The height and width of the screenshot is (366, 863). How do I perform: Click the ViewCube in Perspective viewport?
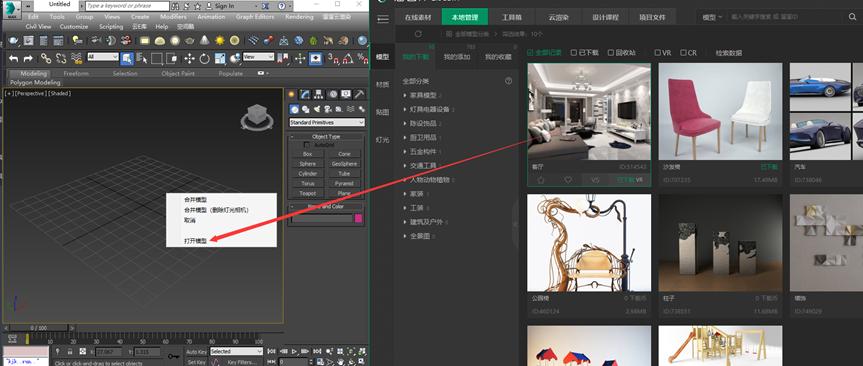(x=256, y=117)
